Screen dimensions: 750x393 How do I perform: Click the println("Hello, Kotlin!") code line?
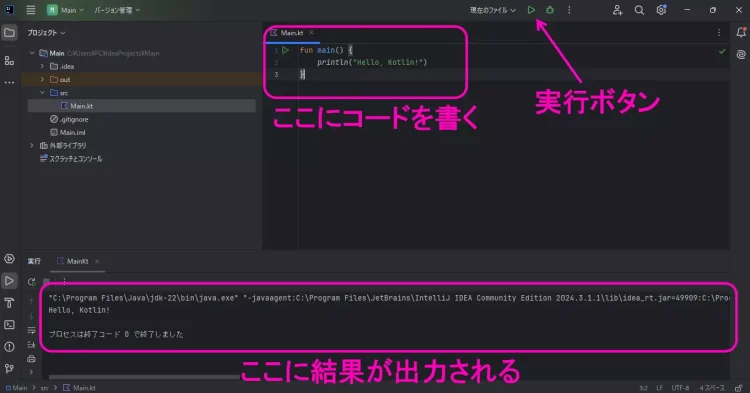coord(372,62)
